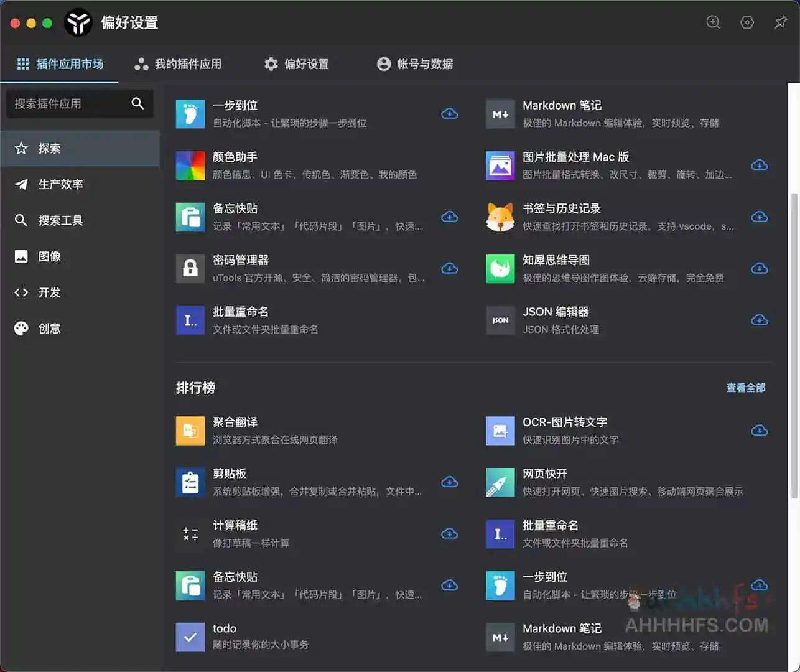This screenshot has height=672, width=800.
Task: Open the 剪贴板 clipboard plugin icon
Action: (x=190, y=482)
